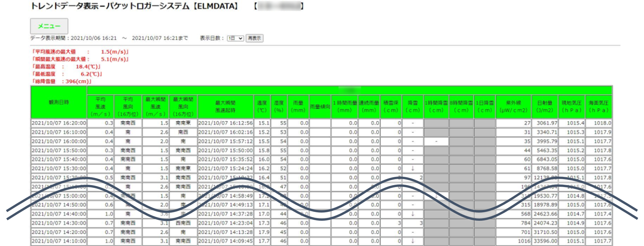Select 海面気圧 value 1017.9
644x246 pixels.
[599, 132]
